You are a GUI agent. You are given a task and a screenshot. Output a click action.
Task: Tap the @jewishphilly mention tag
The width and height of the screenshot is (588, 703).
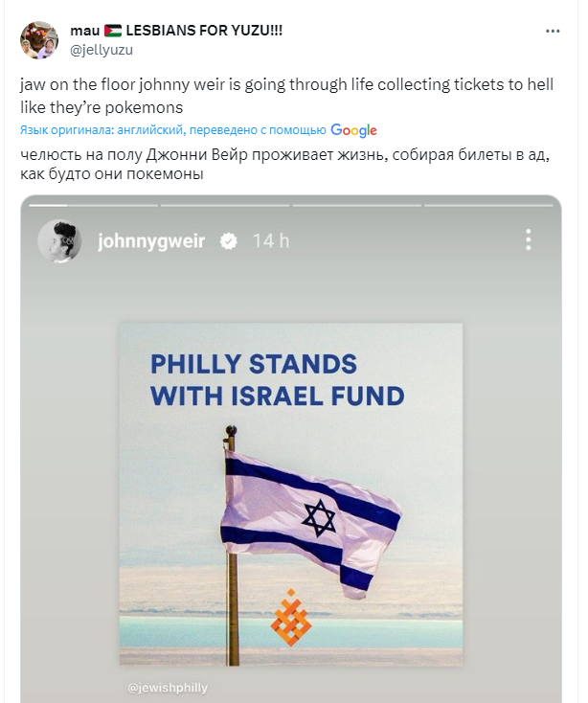tap(167, 688)
